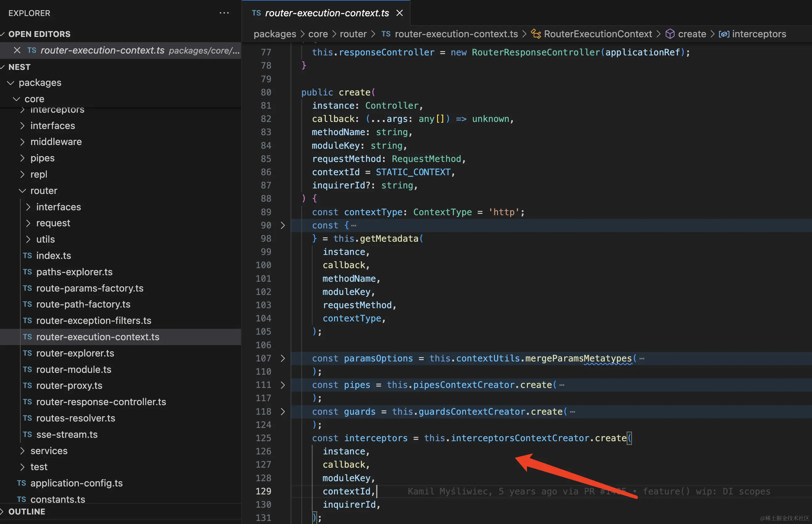Screen dimensions: 812x524
Task: Open the Explorer more actions ellipsis
Action: point(224,13)
